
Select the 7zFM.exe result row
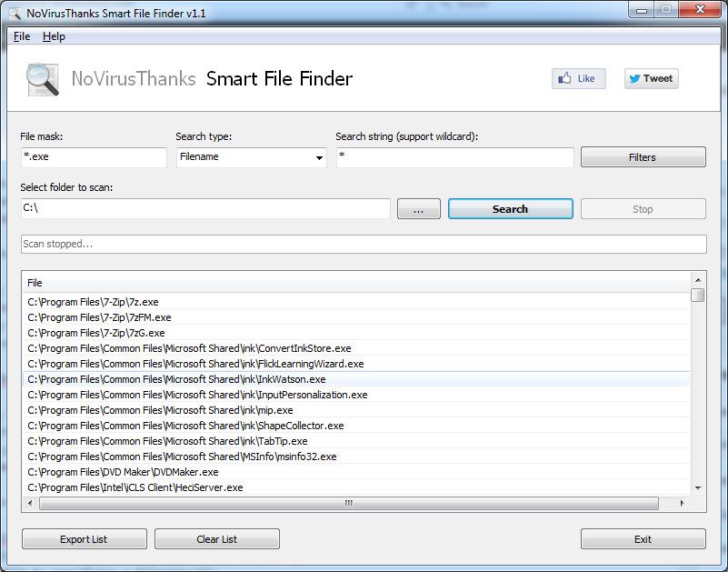tap(356, 317)
